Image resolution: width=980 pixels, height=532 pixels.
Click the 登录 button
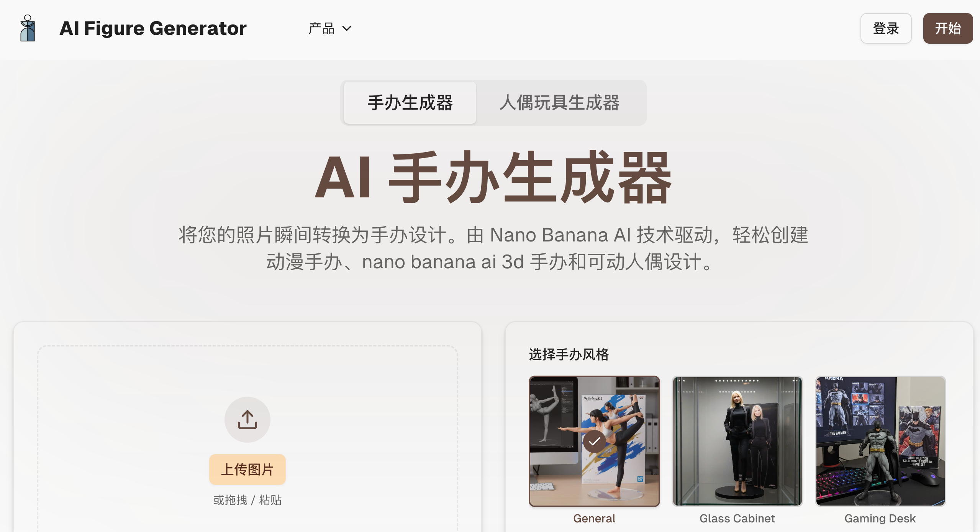point(886,28)
